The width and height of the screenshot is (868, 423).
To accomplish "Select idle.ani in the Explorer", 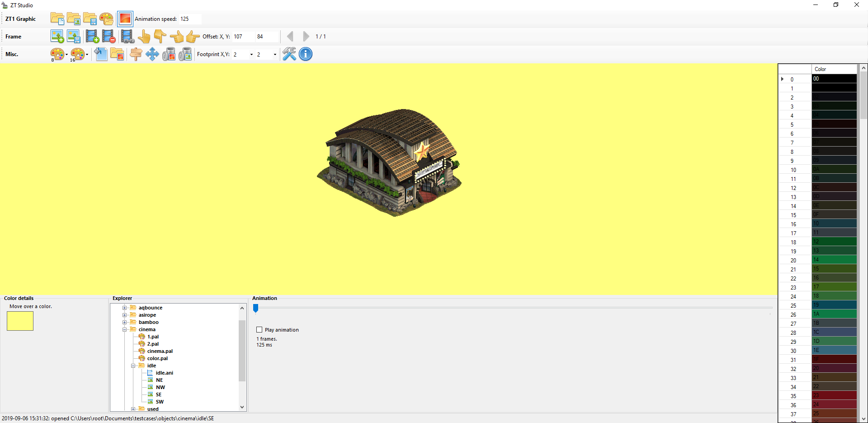I will click(x=164, y=373).
